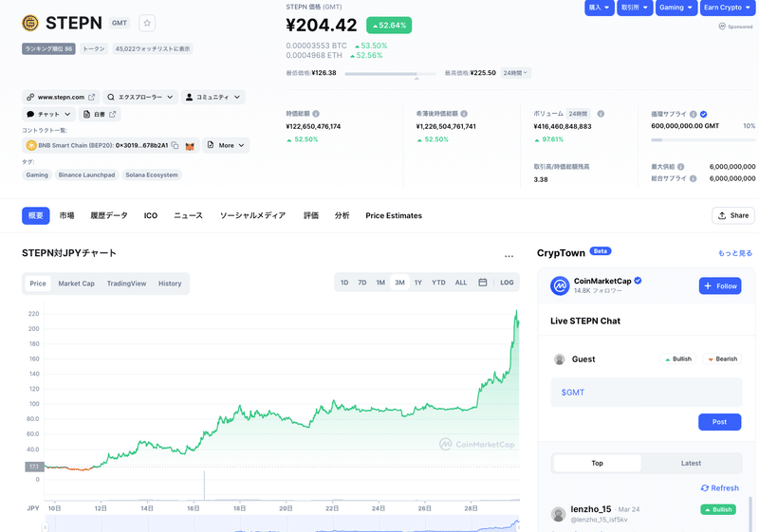Click info icon next to market cap label
The width and height of the screenshot is (759, 532).
(x=316, y=114)
